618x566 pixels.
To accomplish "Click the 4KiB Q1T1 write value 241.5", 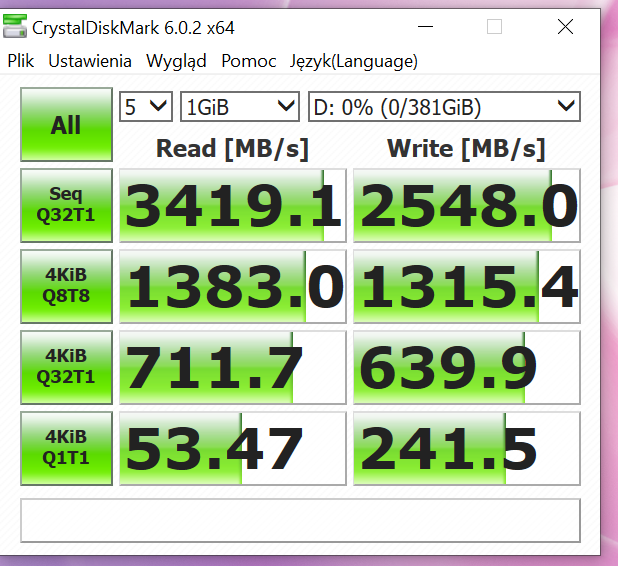I will 466,448.
